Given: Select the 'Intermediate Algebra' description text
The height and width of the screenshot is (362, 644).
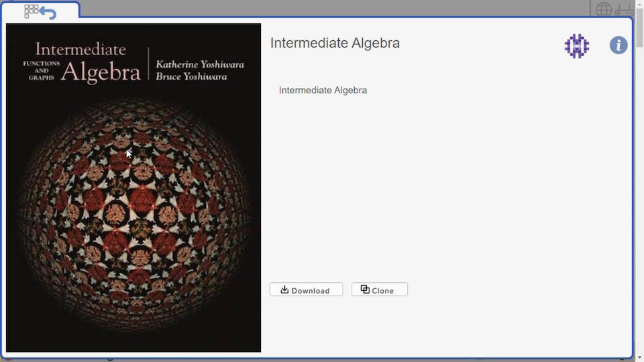Looking at the screenshot, I should pyautogui.click(x=323, y=90).
